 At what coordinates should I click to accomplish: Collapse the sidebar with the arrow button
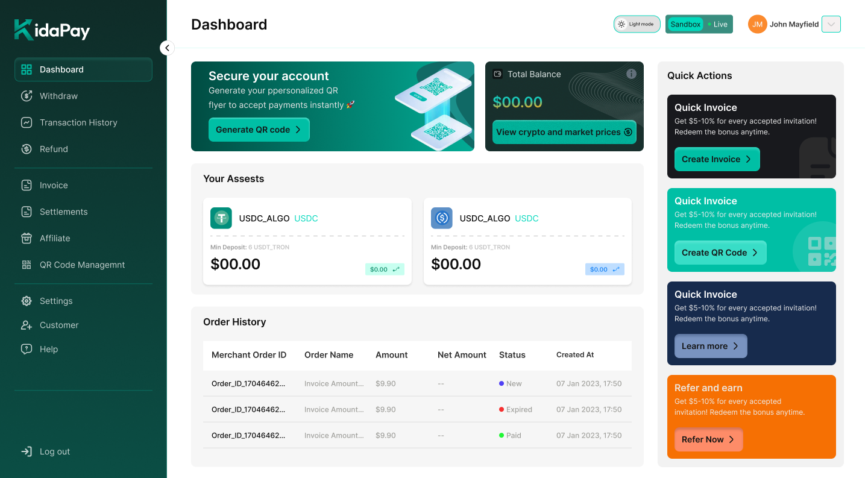coord(167,48)
